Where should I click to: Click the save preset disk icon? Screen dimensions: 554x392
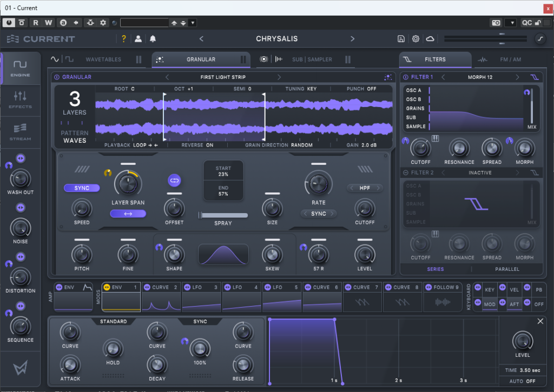(401, 39)
